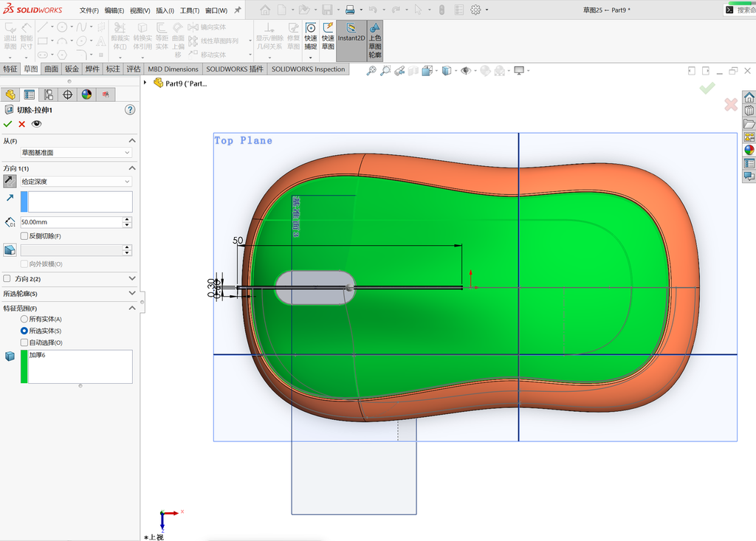
Task: Click the print icon
Action: tap(350, 10)
